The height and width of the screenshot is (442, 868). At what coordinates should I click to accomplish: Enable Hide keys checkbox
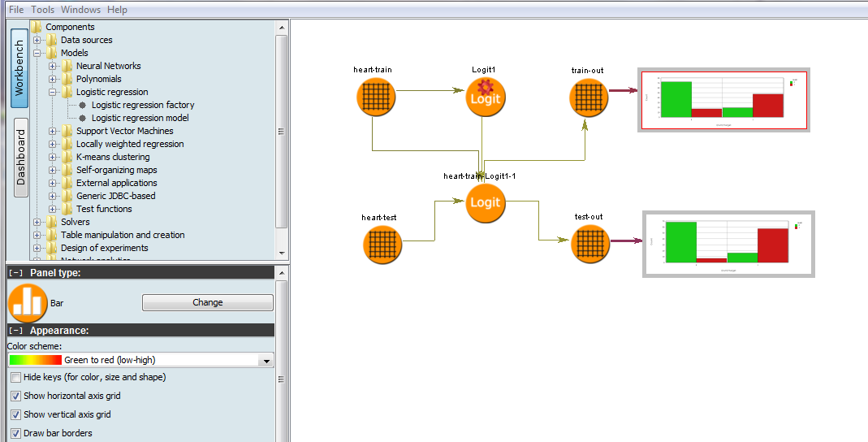(16, 378)
